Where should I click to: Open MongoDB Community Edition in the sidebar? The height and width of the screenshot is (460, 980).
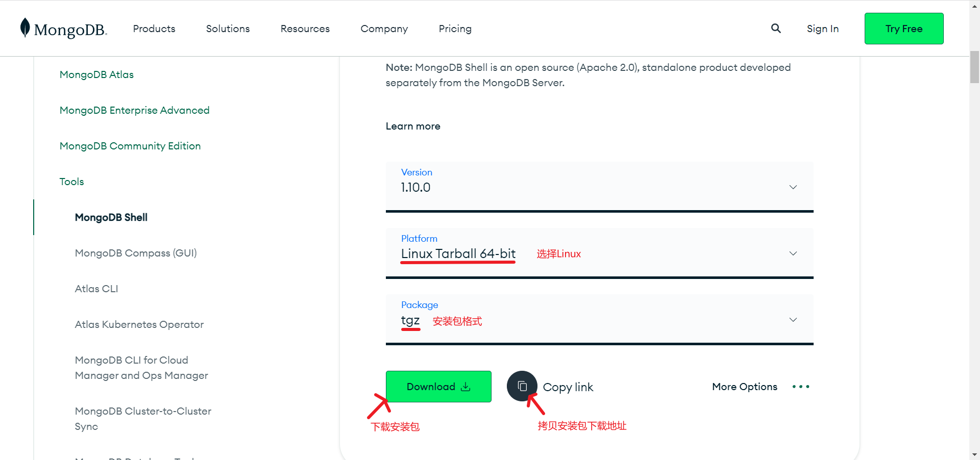click(x=130, y=146)
